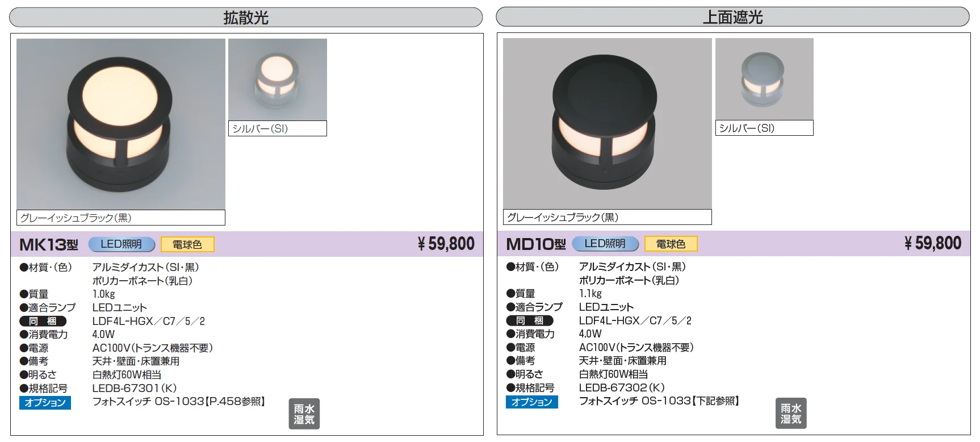The width and height of the screenshot is (980, 442).
Task: Click MK13 アルミダイカスト(SI・黒) material
Action: coord(146,267)
